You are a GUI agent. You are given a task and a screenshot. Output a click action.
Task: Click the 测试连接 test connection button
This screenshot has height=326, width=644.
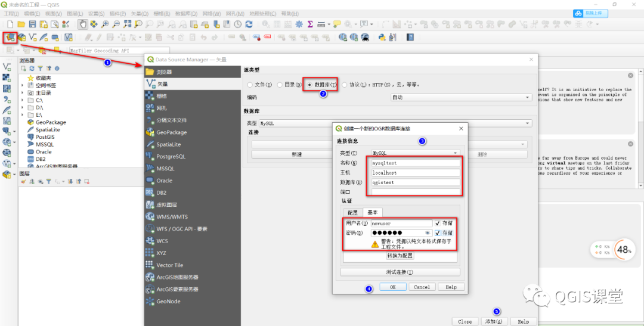coord(400,272)
